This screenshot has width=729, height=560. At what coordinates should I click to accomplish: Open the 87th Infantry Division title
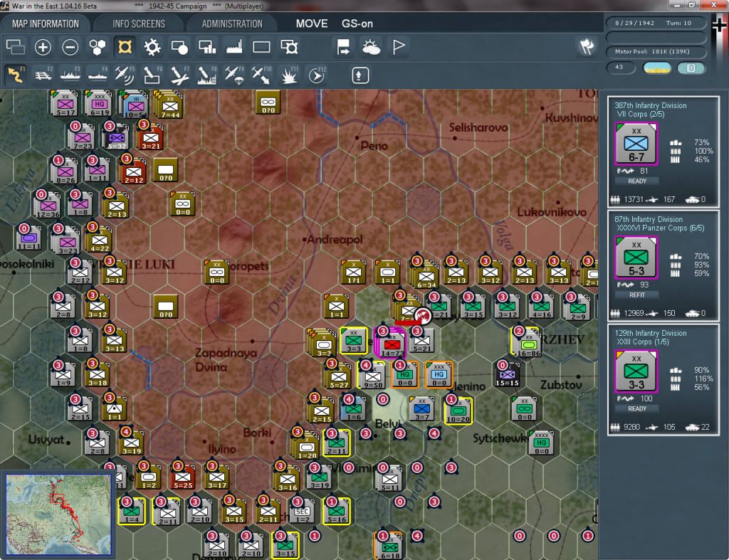coord(649,219)
